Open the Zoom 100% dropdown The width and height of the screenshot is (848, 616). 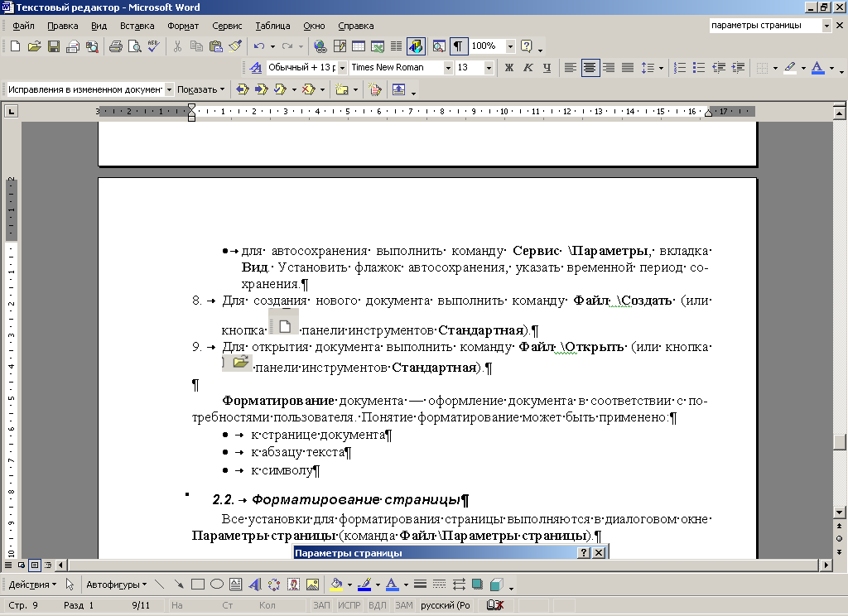tap(510, 46)
